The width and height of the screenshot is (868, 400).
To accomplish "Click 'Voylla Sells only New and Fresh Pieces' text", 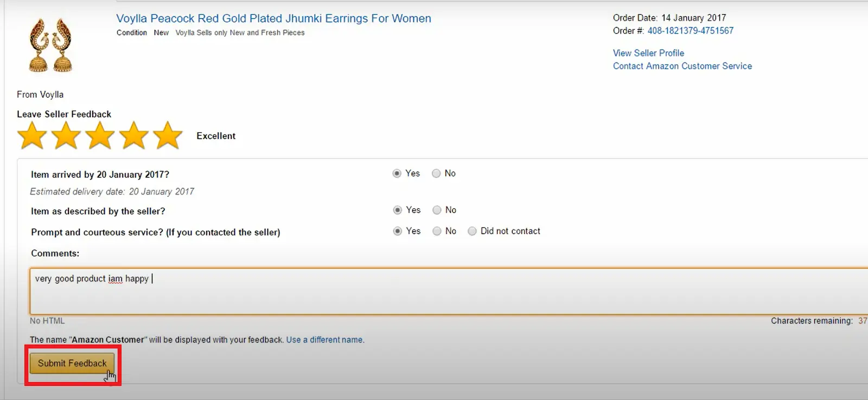I will click(240, 33).
